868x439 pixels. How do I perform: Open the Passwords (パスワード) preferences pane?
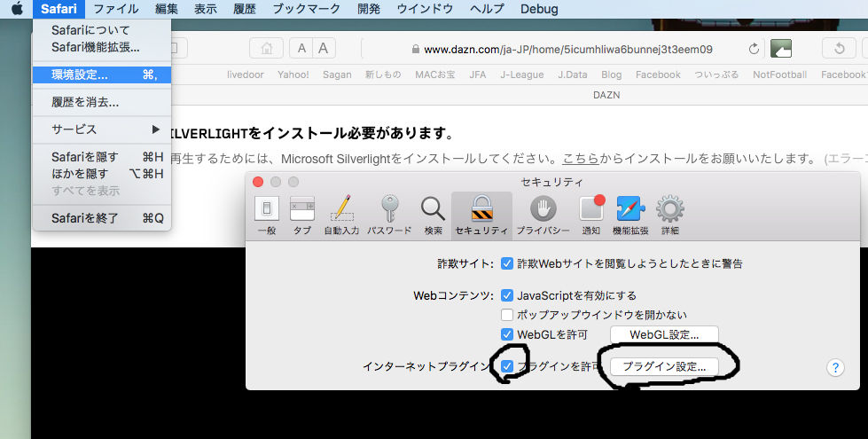[389, 216]
